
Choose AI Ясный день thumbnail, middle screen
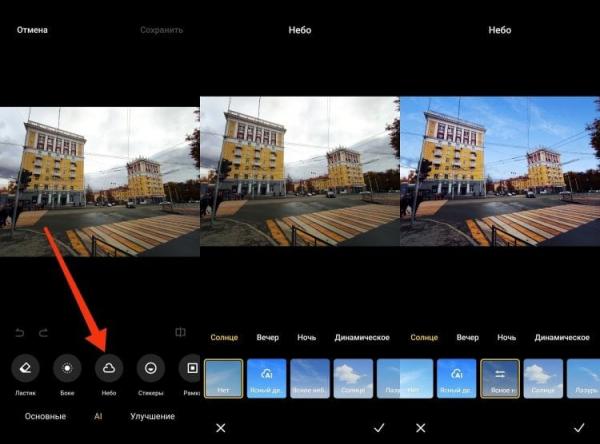[267, 379]
